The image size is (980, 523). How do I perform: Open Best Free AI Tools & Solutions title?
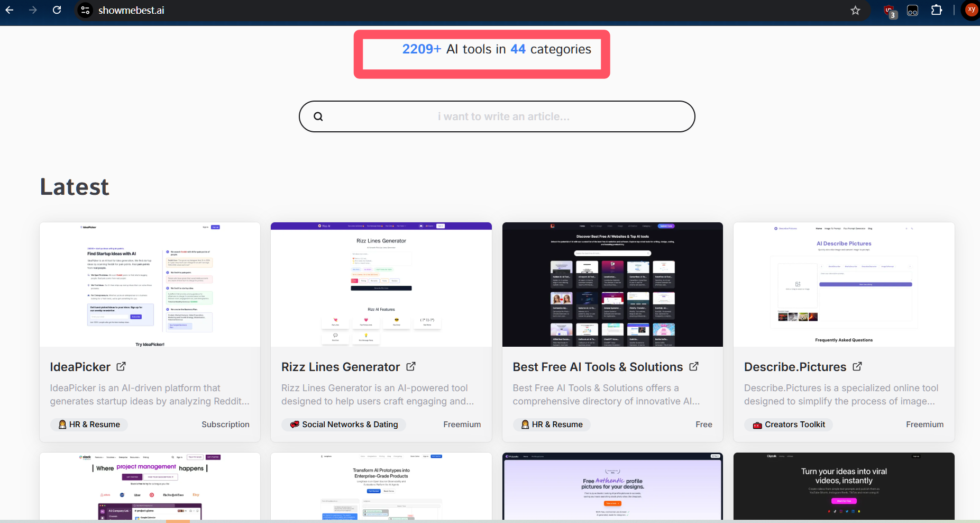tap(598, 367)
